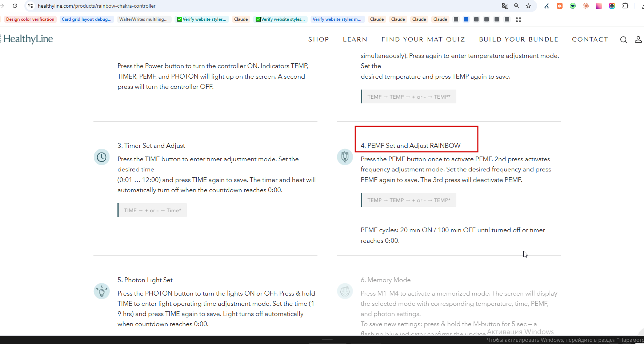Open the CONTACT page link
This screenshot has width=644, height=344.
(x=590, y=39)
